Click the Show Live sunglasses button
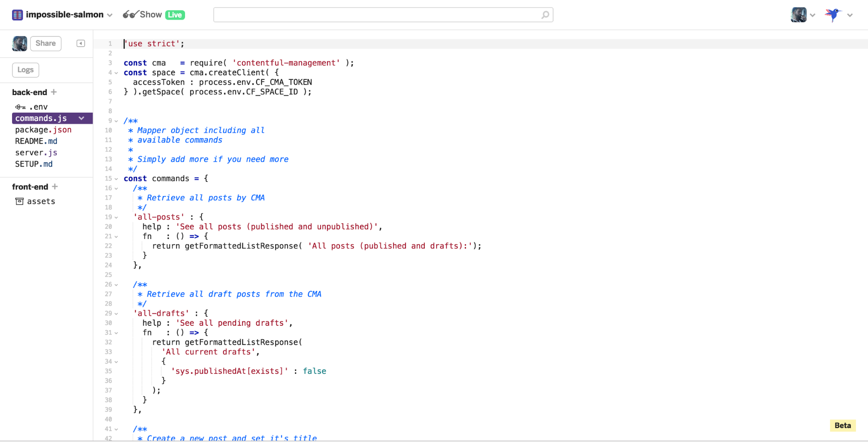Viewport: 868px width, 442px height. (x=154, y=15)
